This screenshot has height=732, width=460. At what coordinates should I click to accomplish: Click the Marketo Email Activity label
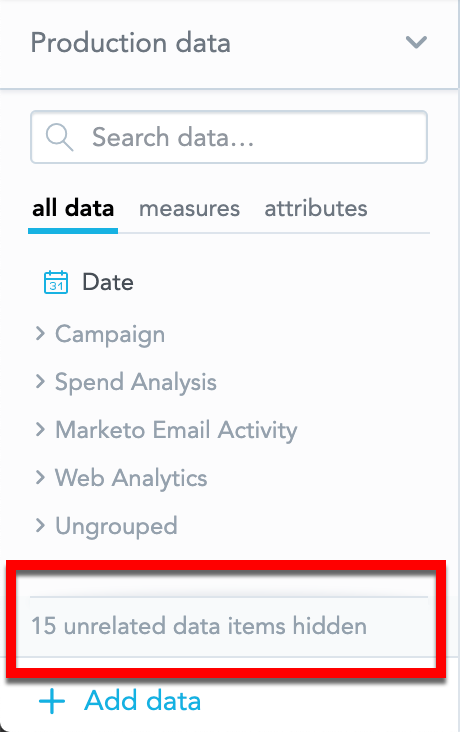pos(176,430)
